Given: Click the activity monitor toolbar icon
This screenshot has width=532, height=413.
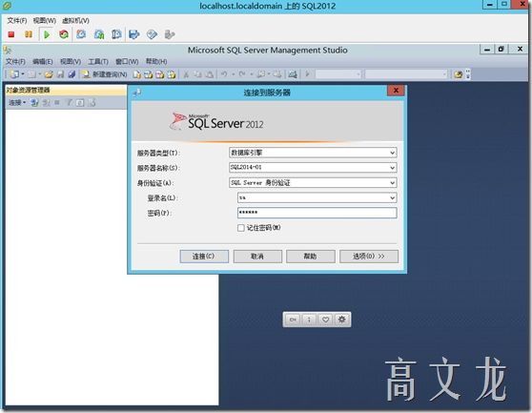Looking at the screenshot, I should [x=293, y=74].
